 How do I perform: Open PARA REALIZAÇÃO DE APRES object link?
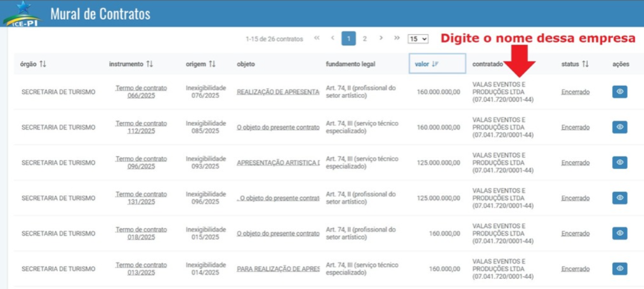pos(278,269)
